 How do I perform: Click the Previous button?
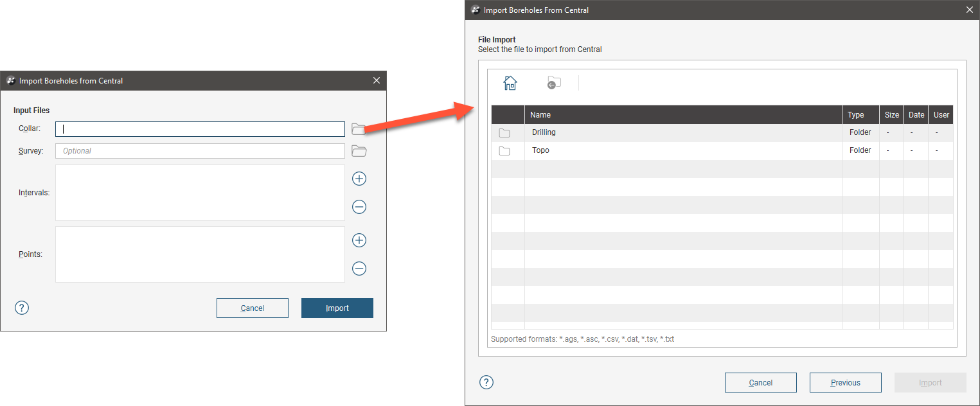[845, 383]
